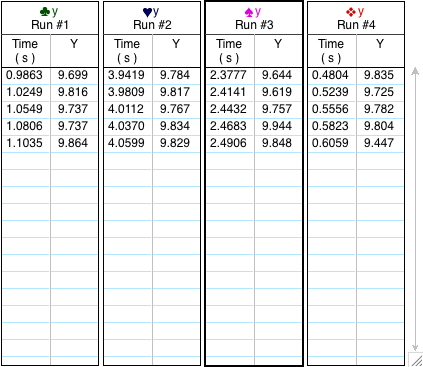
Task: Click the navy heart symbol of Run #2
Action: (x=147, y=12)
